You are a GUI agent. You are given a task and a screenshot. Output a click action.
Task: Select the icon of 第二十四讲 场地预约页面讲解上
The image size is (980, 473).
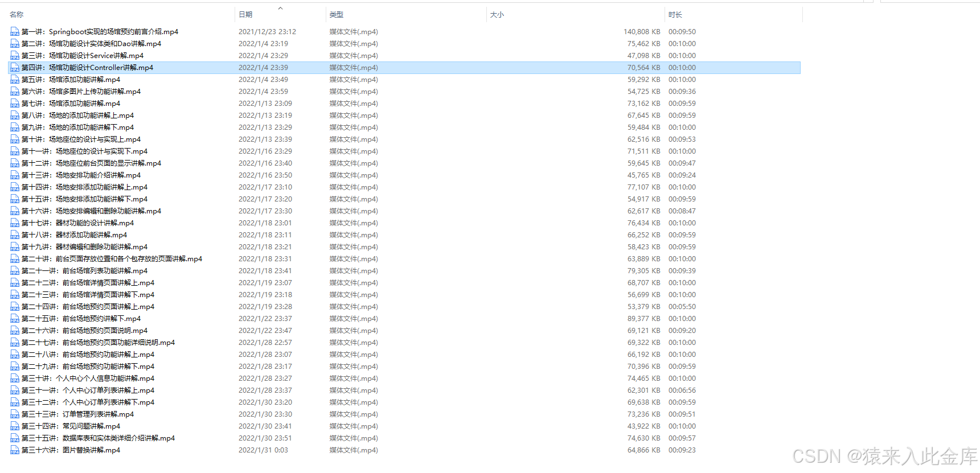(x=15, y=307)
